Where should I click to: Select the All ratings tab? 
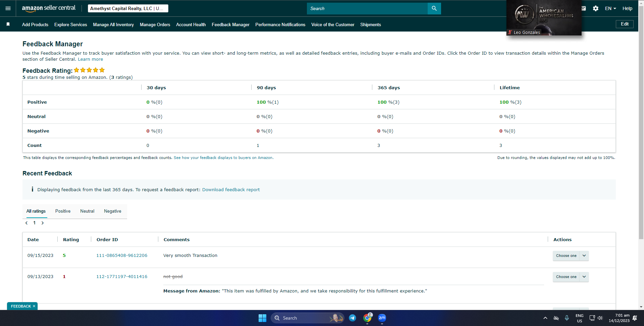(36, 211)
